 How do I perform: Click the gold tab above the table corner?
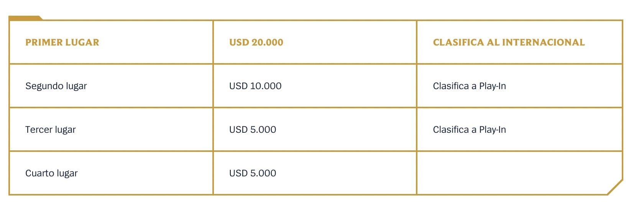pos(25,18)
